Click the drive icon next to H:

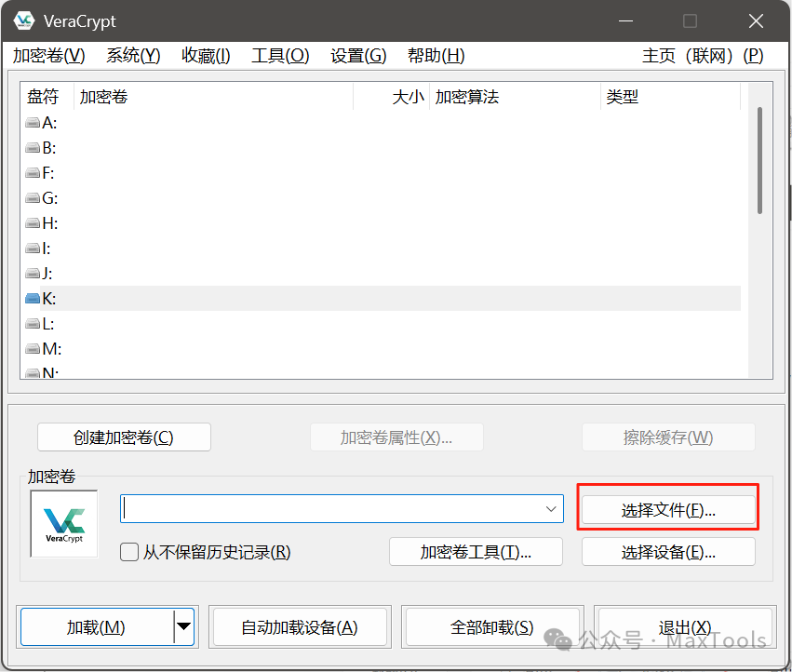tap(33, 223)
